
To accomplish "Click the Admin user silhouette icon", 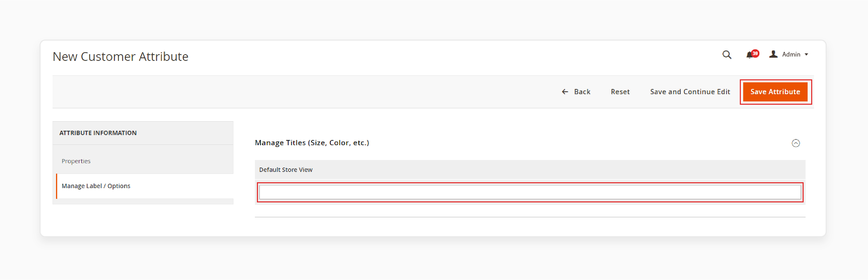I will [x=773, y=54].
